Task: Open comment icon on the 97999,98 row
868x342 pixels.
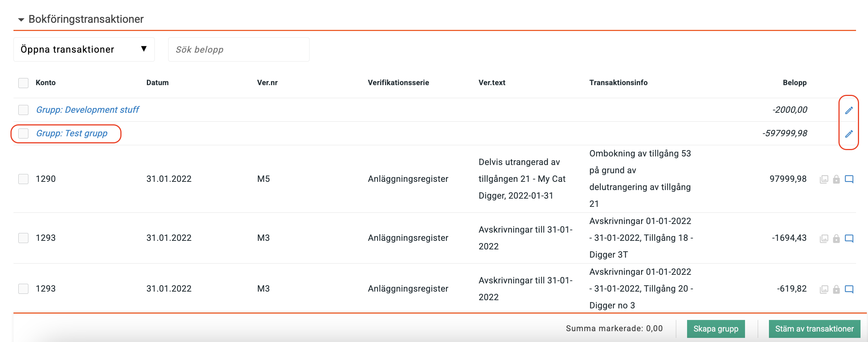Action: pyautogui.click(x=849, y=179)
